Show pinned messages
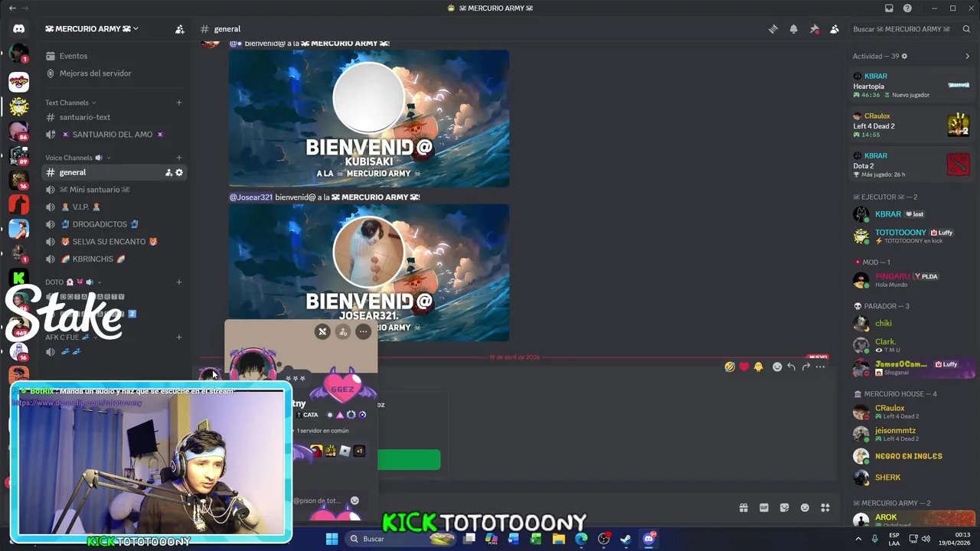This screenshot has width=980, height=551. click(814, 29)
